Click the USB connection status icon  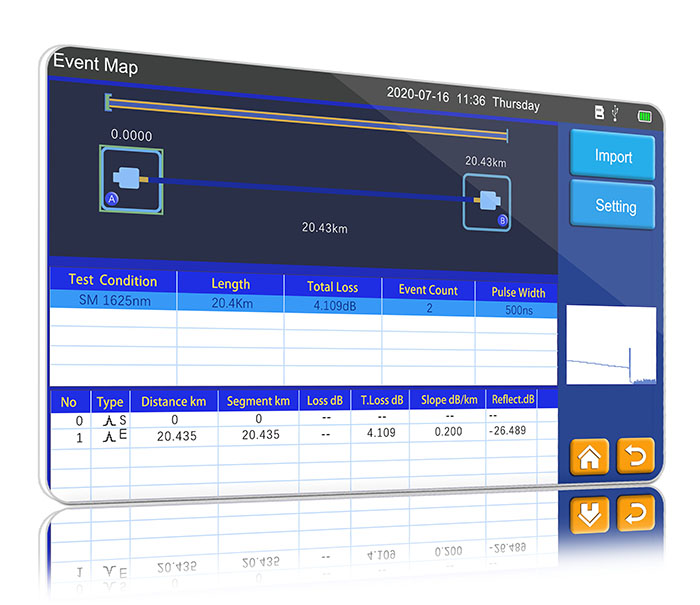tap(614, 114)
